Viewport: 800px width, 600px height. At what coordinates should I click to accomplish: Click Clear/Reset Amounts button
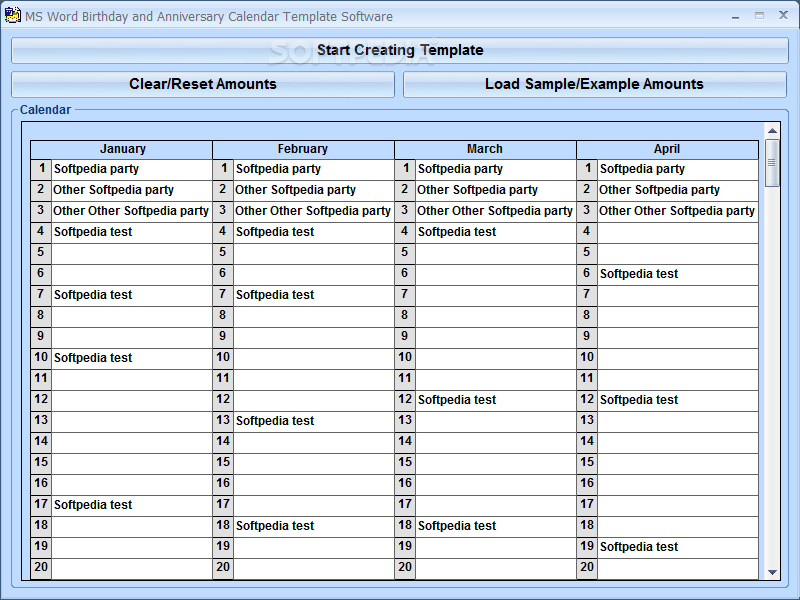pyautogui.click(x=203, y=84)
